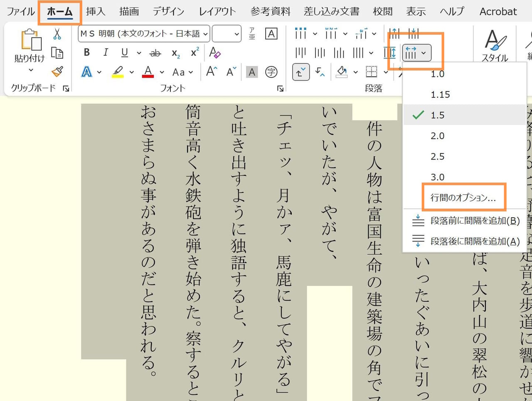Switch to the レイアウト tab

217,11
